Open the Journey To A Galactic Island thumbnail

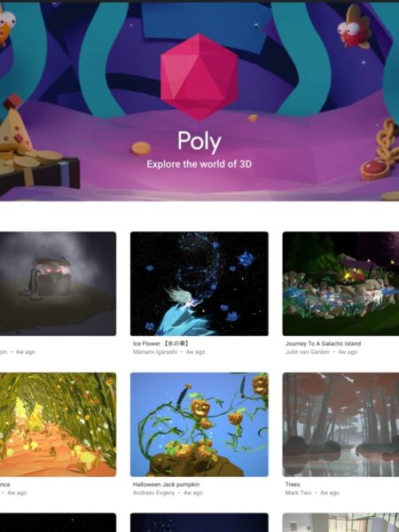(340, 284)
